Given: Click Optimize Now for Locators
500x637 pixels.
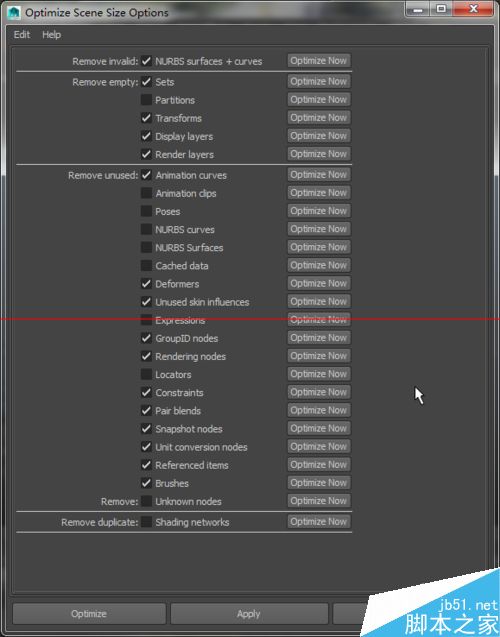Looking at the screenshot, I should pyautogui.click(x=319, y=374).
